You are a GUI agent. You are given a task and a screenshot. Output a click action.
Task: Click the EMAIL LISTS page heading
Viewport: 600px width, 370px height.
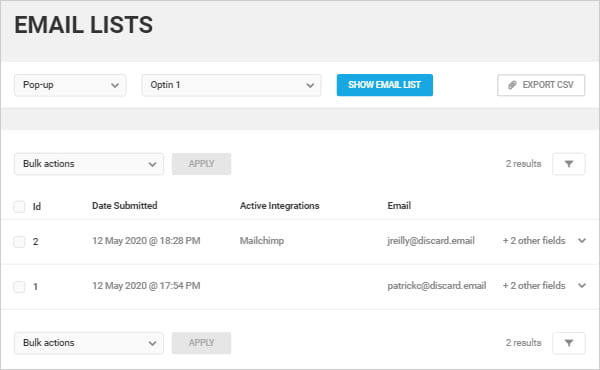[83, 25]
